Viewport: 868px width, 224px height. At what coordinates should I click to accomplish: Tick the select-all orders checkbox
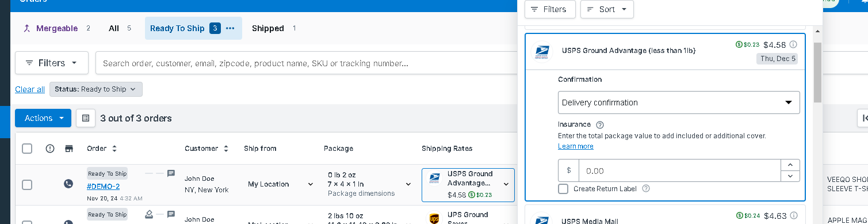point(27,149)
